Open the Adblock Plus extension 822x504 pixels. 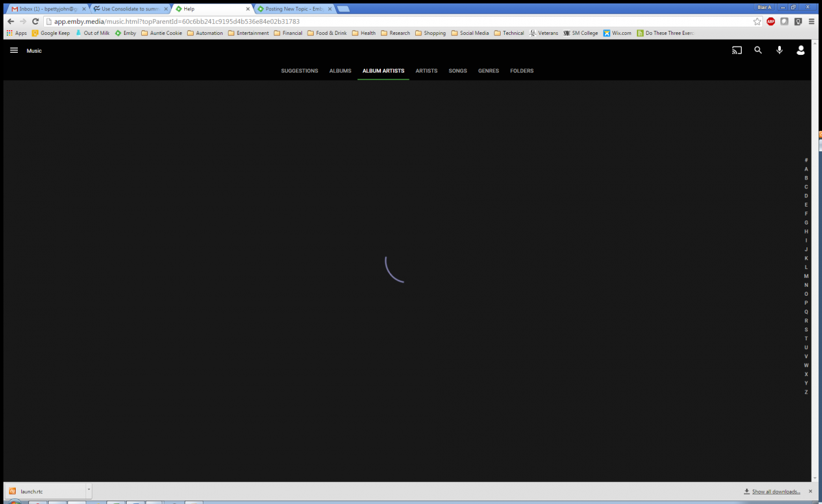coord(771,21)
